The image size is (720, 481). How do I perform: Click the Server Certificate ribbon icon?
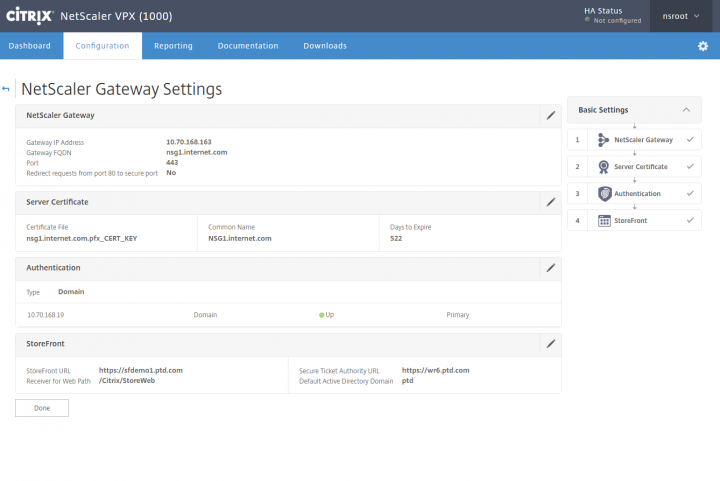pos(604,167)
